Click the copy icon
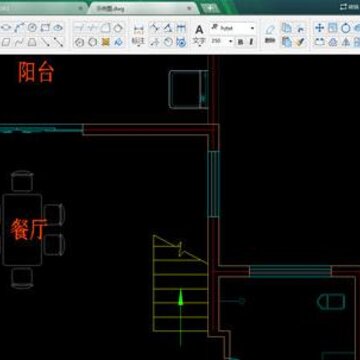This screenshot has width=360, height=360. 286,28
